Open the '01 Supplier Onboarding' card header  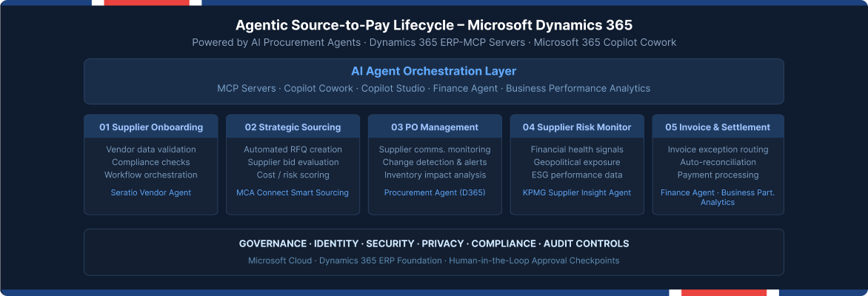(151, 127)
